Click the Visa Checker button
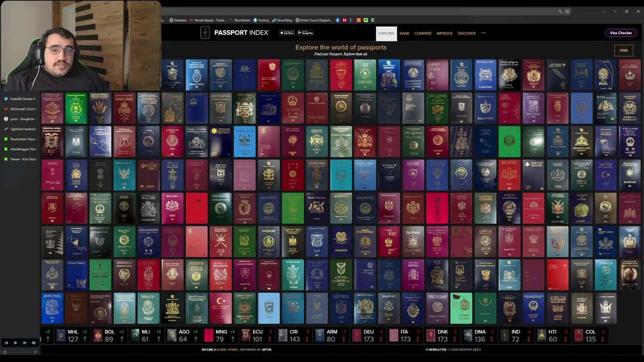This screenshot has width=644, height=362. [x=621, y=33]
